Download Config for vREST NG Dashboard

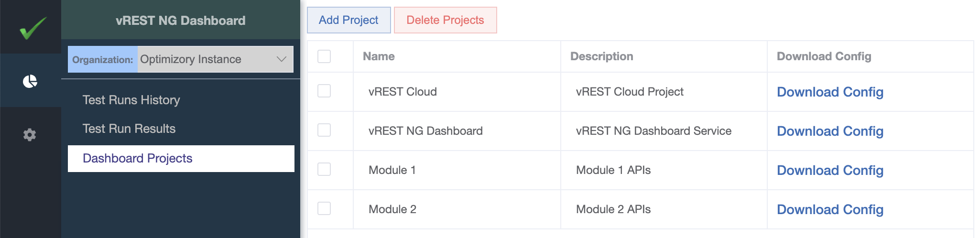coord(830,131)
